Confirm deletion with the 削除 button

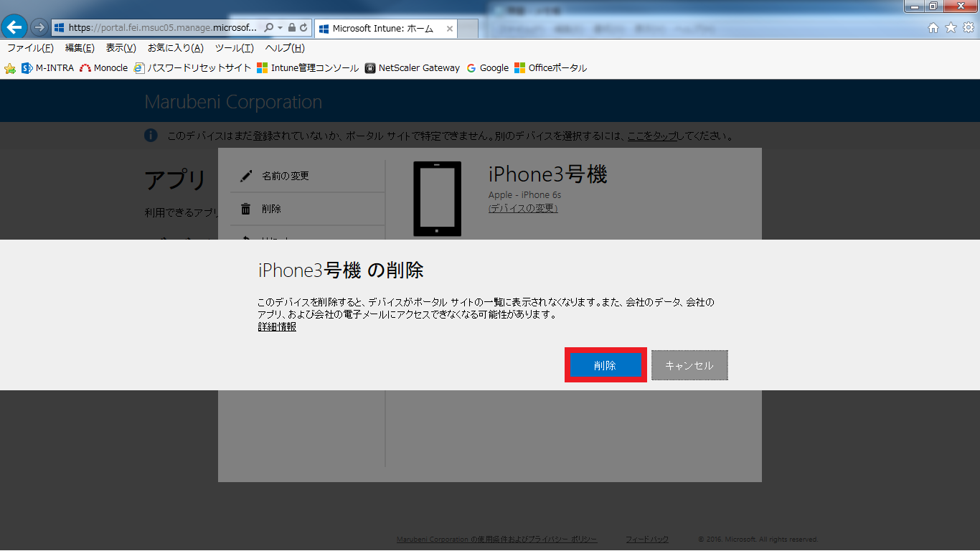606,364
